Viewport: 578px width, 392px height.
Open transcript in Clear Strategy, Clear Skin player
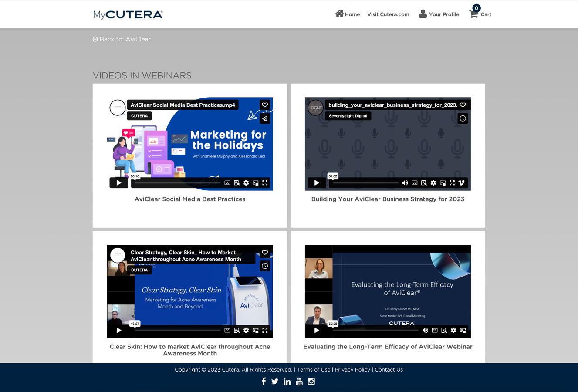point(237,331)
